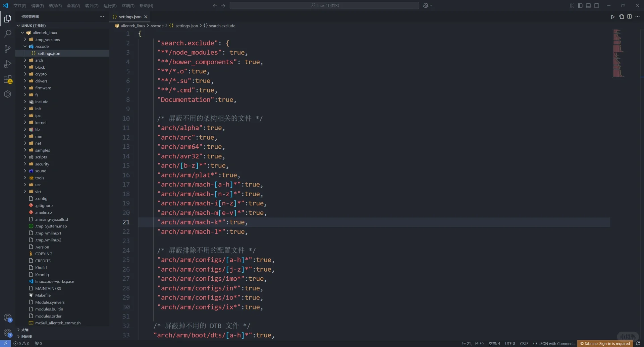Go to line via 行 21, 列 30
The height and width of the screenshot is (347, 644).
point(473,344)
